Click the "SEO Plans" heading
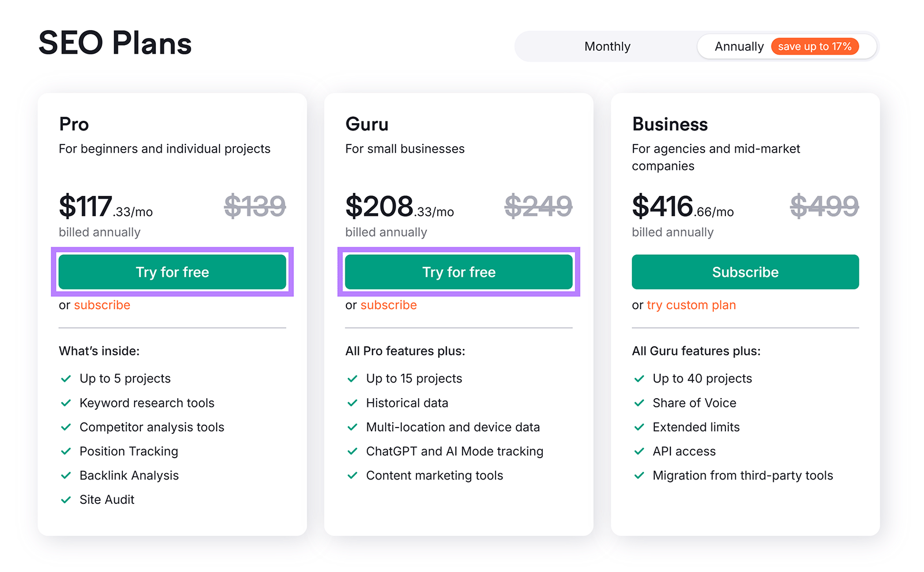The image size is (924, 572). 114,42
